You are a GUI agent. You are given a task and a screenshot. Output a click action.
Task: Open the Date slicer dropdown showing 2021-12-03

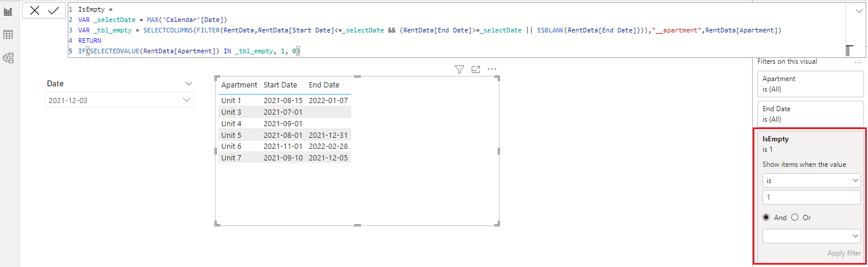click(x=119, y=100)
